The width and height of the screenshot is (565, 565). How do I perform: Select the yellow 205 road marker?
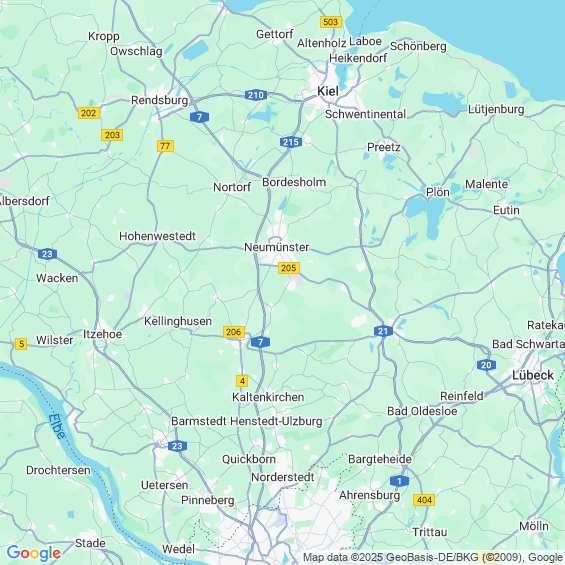(x=289, y=268)
